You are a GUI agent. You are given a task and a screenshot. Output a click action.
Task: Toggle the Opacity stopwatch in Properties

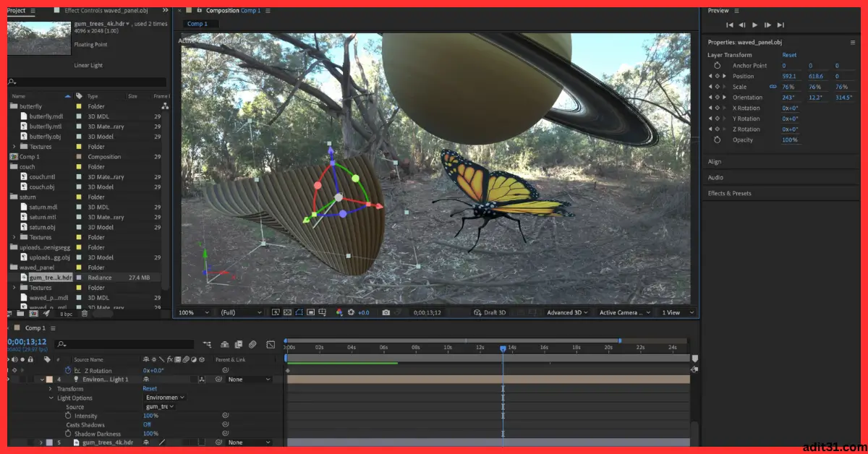(x=718, y=140)
